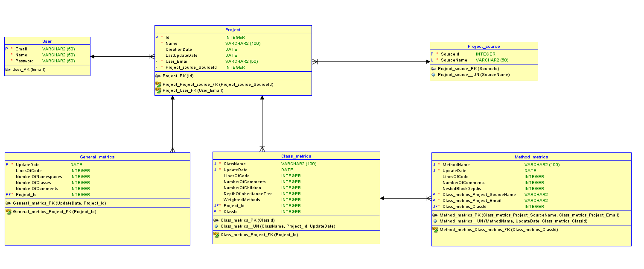Click the User_PK primary key icon

8,69
